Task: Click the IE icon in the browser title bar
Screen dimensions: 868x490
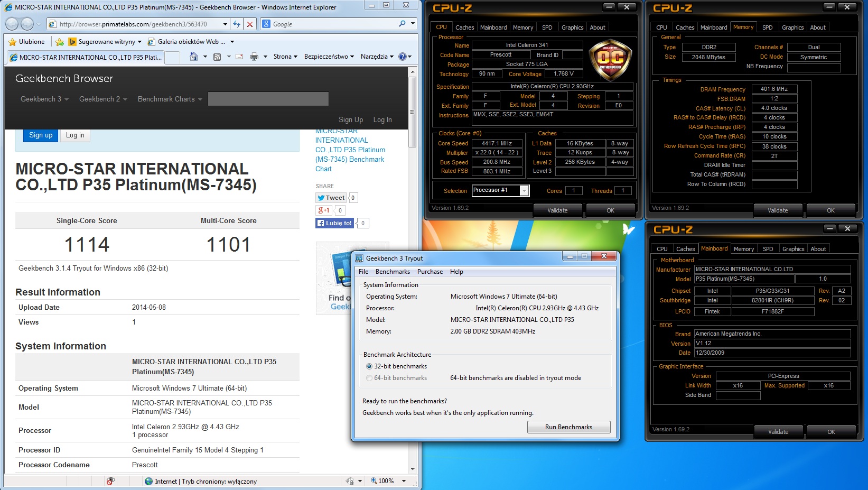Action: click(x=8, y=7)
